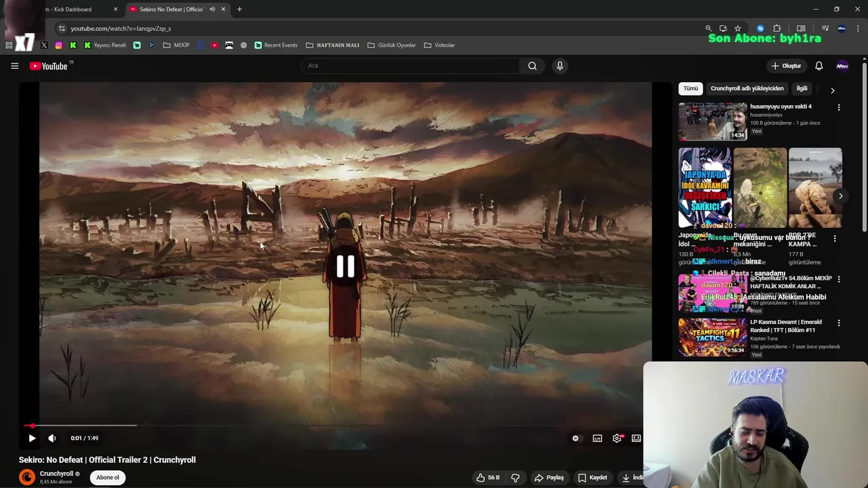Click the address bar URL
The image size is (868, 488).
121,28
